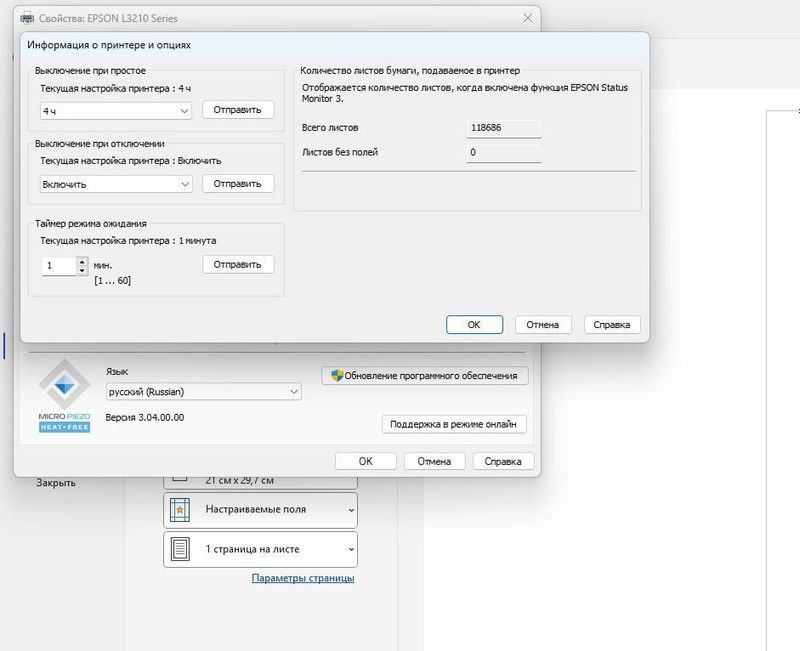Click Обновление программного обеспечения button
Screen dimensions: 800x651
tap(424, 375)
